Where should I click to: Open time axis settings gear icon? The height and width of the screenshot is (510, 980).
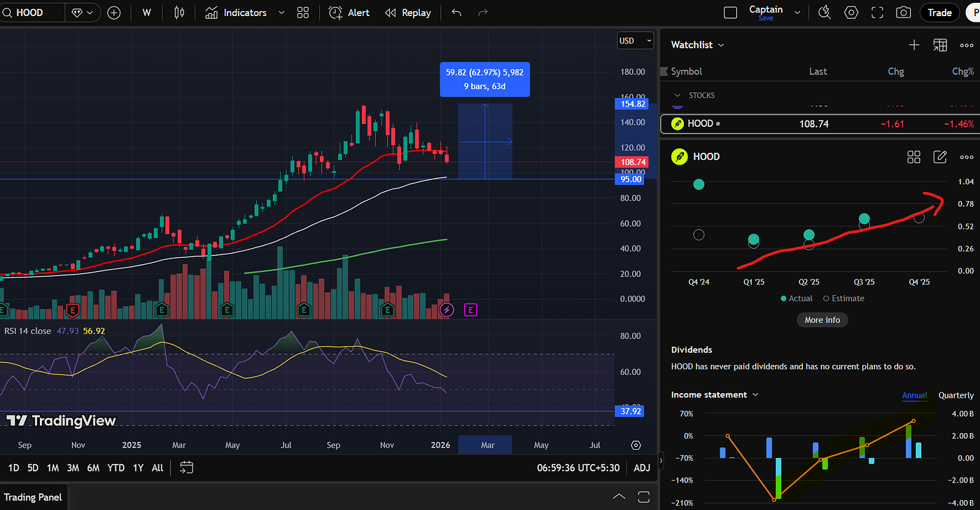tap(636, 445)
